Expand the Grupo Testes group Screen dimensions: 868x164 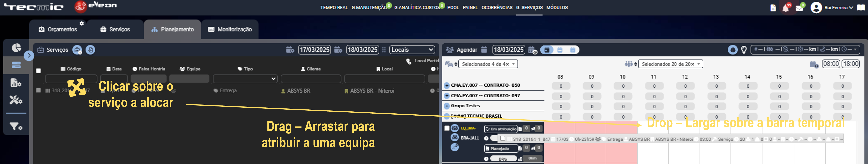(x=447, y=106)
